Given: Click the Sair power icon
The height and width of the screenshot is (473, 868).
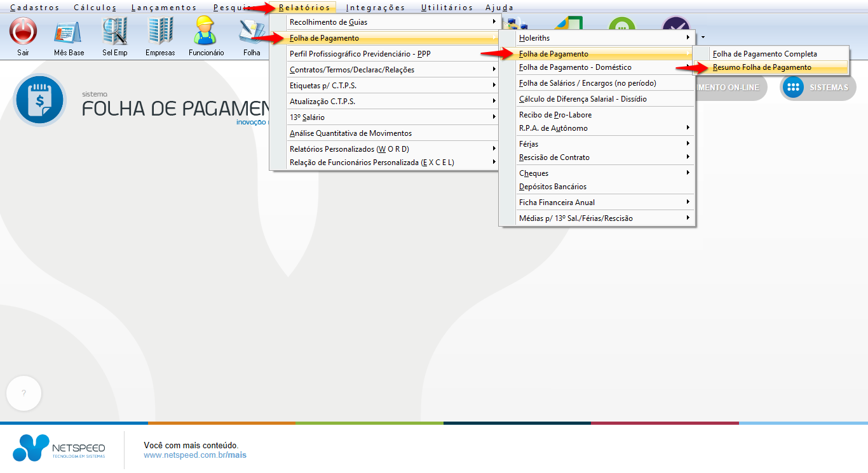Looking at the screenshot, I should click(23, 31).
